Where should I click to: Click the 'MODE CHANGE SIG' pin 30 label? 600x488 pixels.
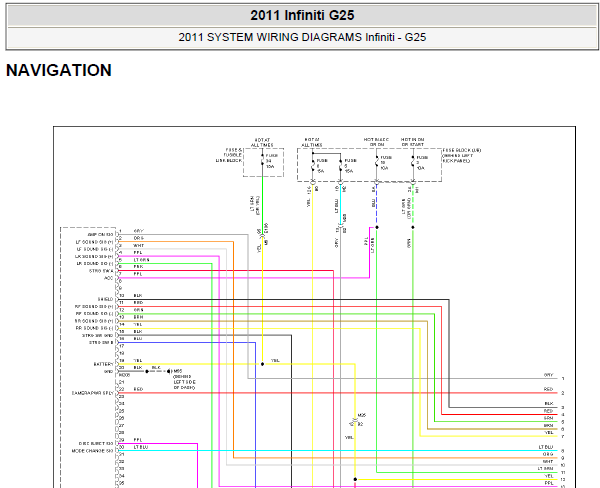[93, 451]
